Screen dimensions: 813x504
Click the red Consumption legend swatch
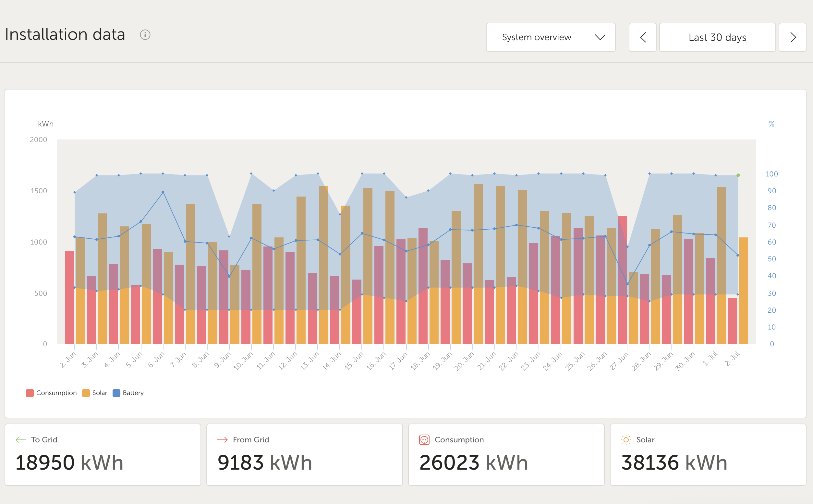click(x=30, y=393)
